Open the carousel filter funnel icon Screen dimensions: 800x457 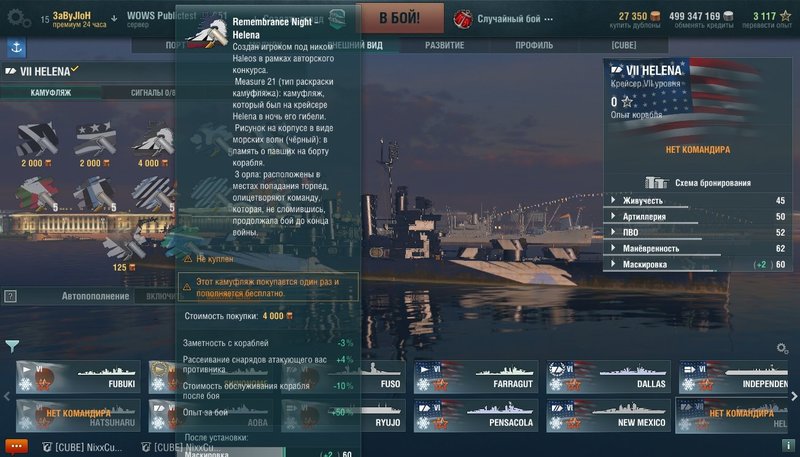coord(12,347)
